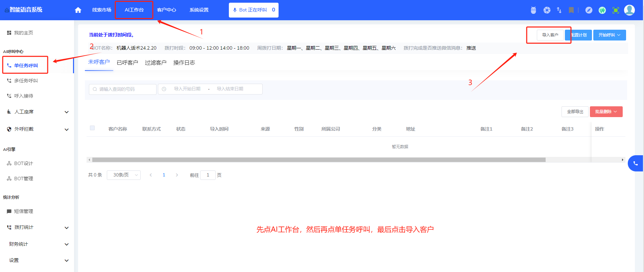Click the phone number search input field
The image size is (644, 272).
(123, 89)
